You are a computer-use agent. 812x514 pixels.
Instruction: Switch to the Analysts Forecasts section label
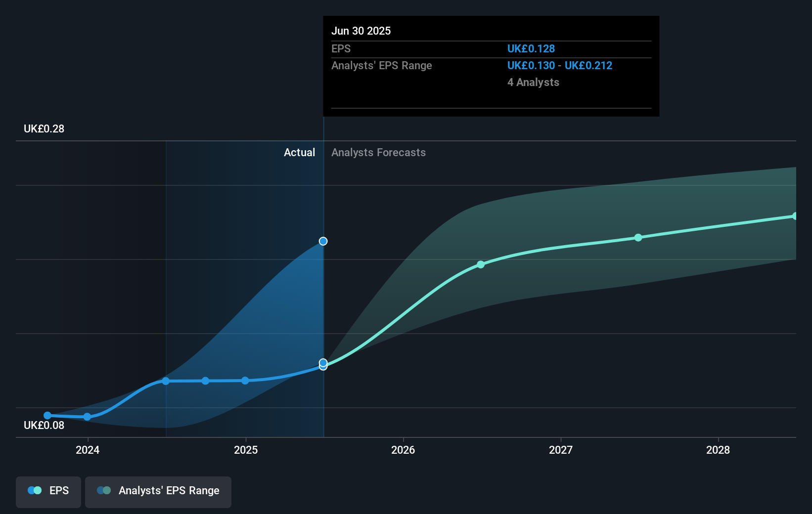coord(378,152)
